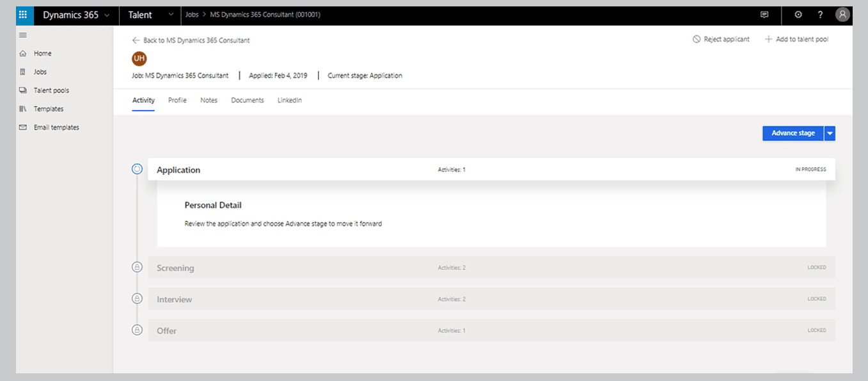Click 'Activities: 2' in Screening row
This screenshot has width=868, height=381.
click(x=452, y=268)
